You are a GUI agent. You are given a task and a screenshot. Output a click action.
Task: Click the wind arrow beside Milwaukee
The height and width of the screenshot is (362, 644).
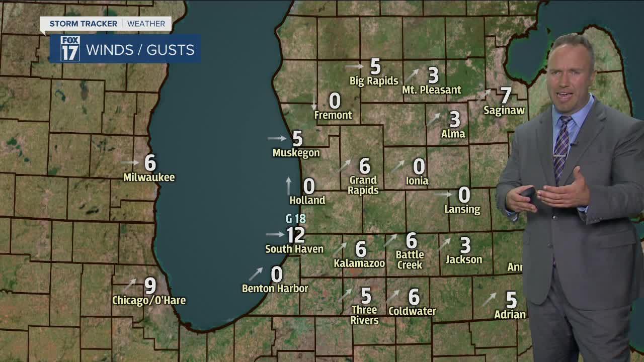click(x=130, y=162)
